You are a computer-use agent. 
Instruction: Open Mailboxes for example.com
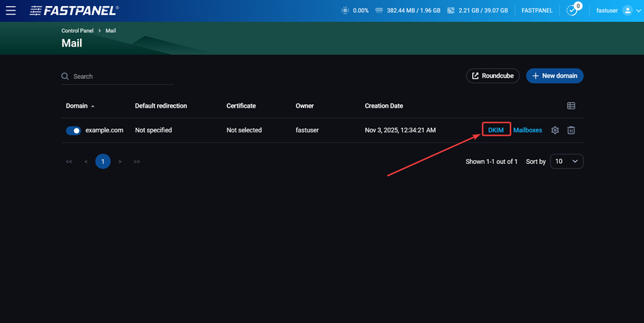[x=528, y=130]
